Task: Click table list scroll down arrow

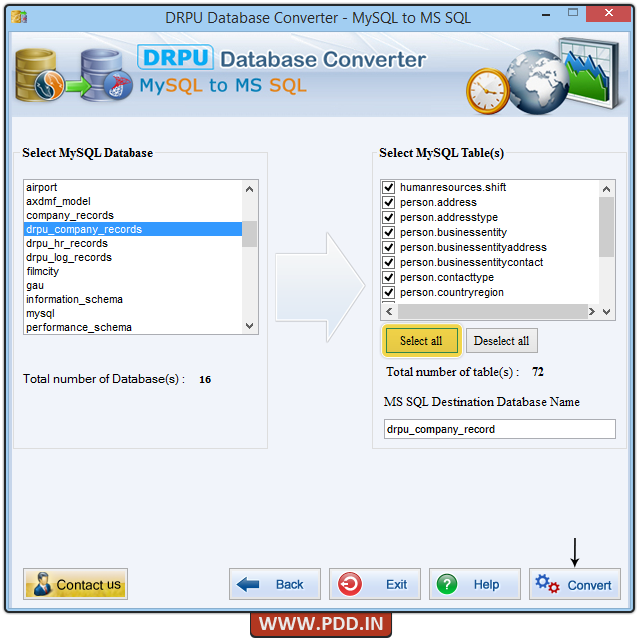Action: coord(606,312)
